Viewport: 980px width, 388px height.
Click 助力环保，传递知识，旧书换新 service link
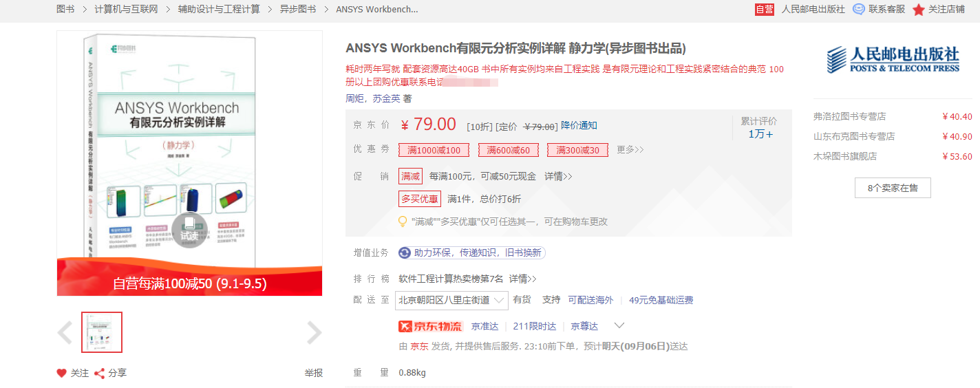coord(472,252)
